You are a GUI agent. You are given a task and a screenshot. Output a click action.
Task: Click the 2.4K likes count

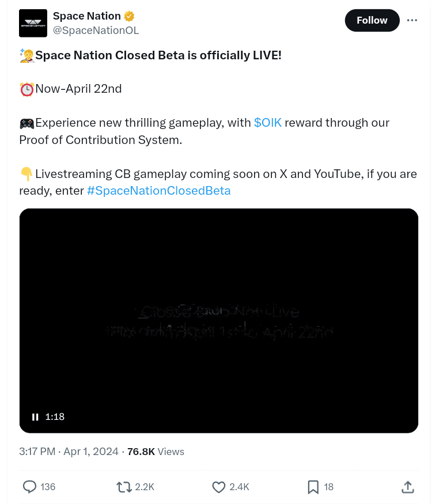(x=239, y=487)
